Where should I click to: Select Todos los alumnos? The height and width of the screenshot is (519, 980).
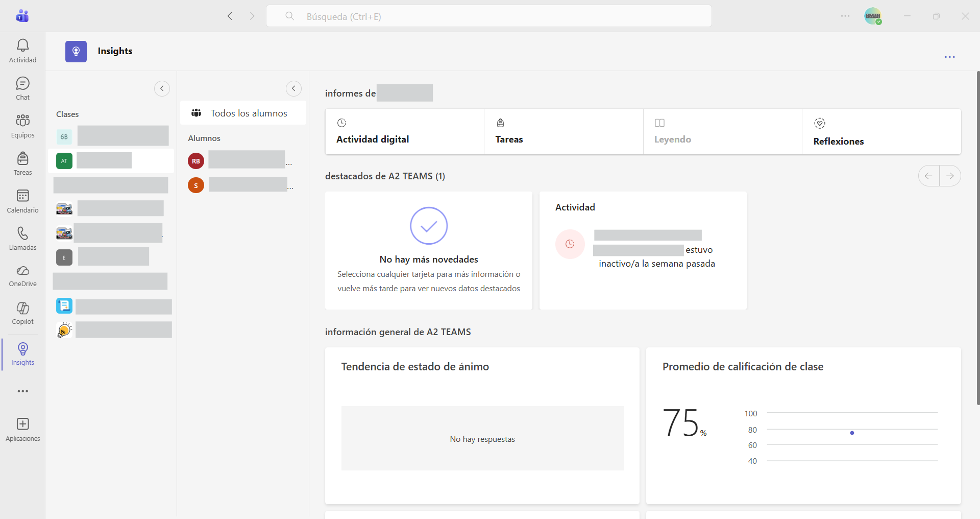click(x=243, y=113)
